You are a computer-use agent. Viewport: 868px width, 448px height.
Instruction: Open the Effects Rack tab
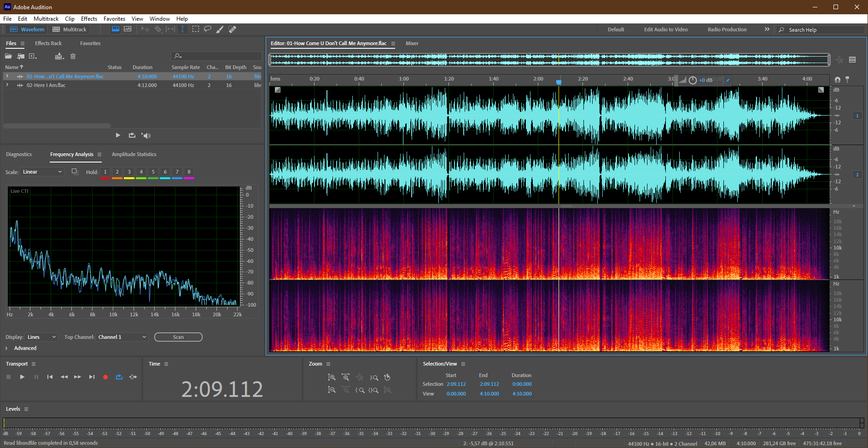48,43
